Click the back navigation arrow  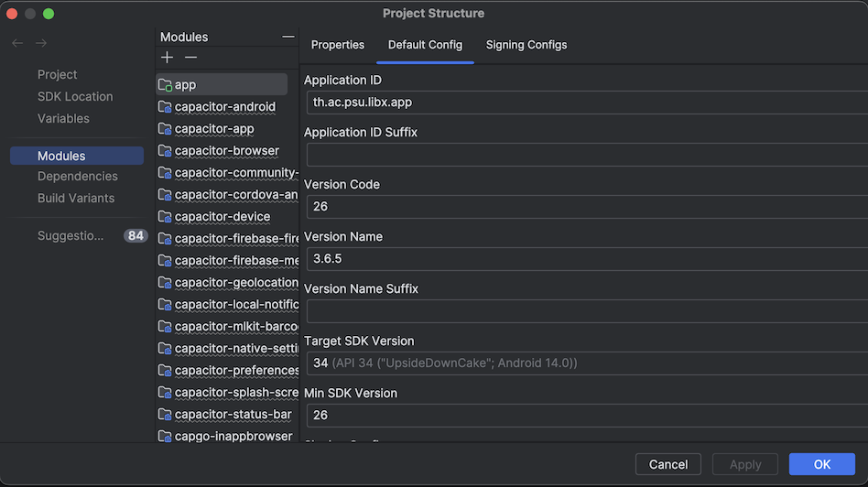click(x=17, y=43)
